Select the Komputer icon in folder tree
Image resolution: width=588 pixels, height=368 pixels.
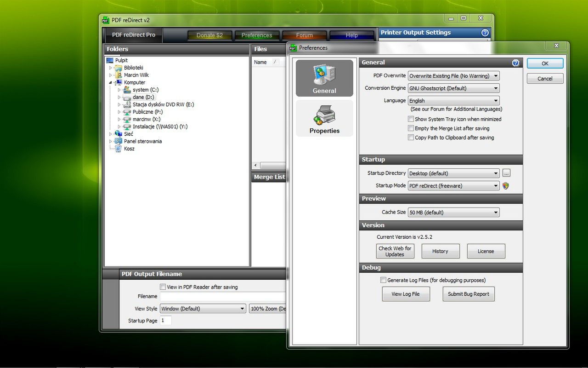tap(119, 82)
